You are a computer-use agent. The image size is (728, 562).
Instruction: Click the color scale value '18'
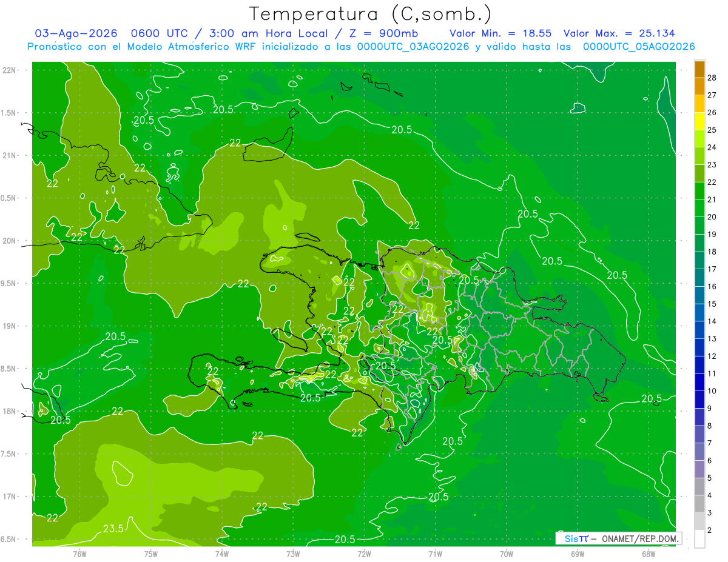[x=712, y=252]
